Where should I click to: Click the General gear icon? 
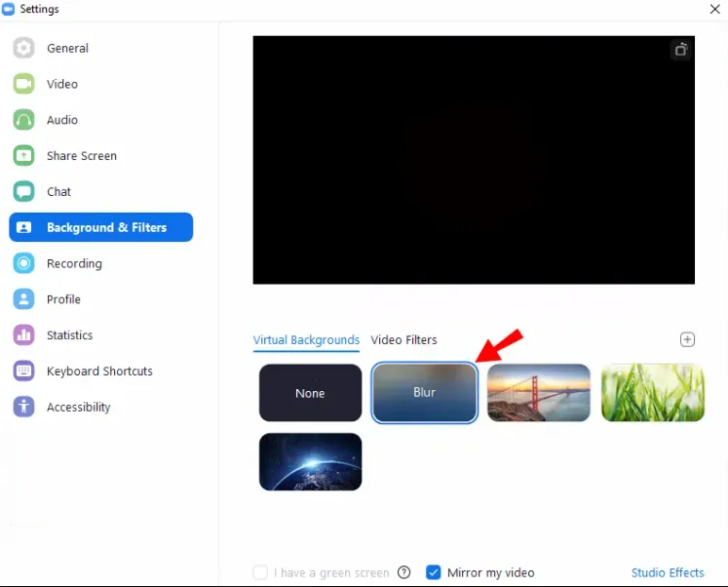pos(23,48)
